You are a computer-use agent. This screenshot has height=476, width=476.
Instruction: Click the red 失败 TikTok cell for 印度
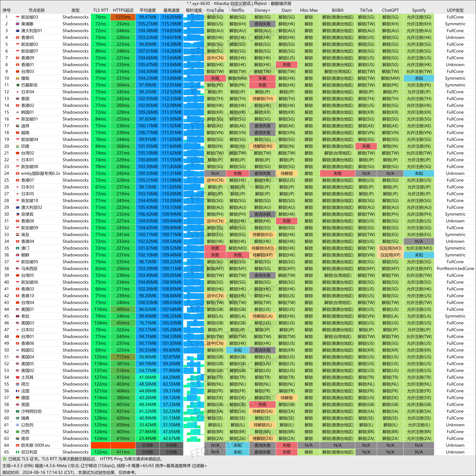click(366, 146)
